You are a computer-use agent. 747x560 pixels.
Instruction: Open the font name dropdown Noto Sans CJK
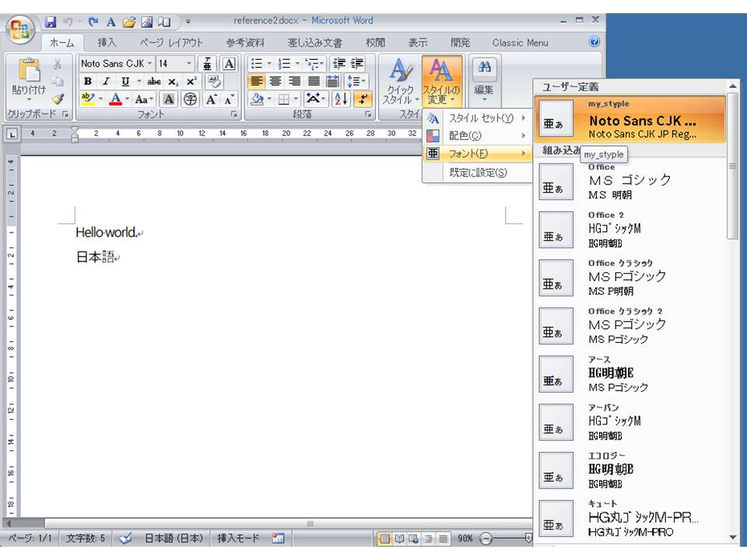coord(149,64)
